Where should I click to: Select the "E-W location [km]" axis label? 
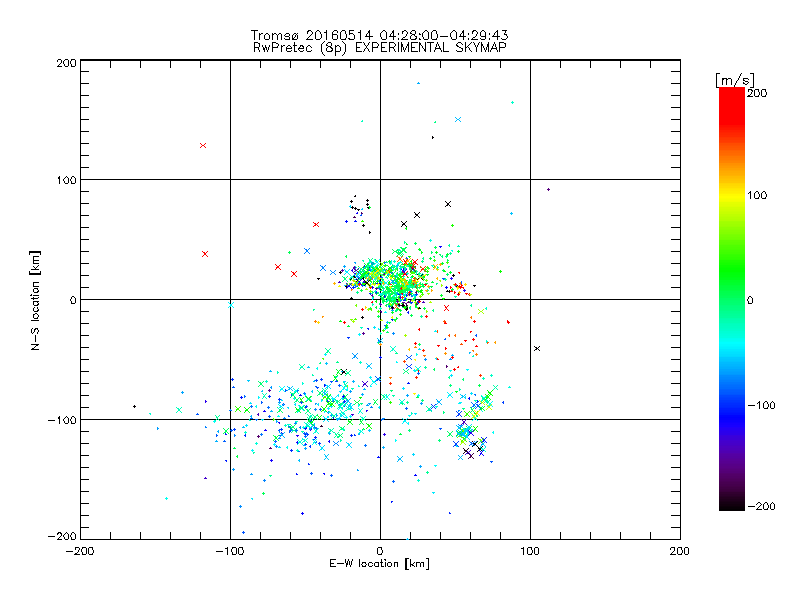click(379, 563)
